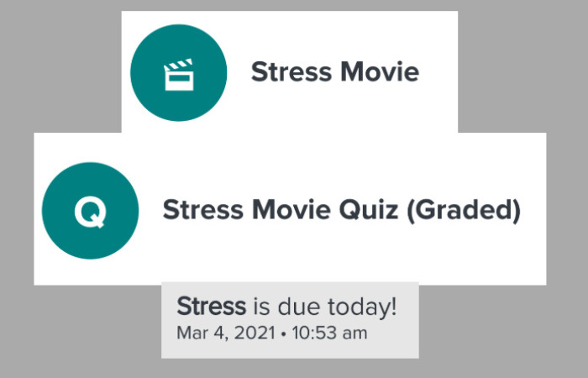Click the letter Q quiz icon
This screenshot has width=588, height=378.
pos(90,211)
